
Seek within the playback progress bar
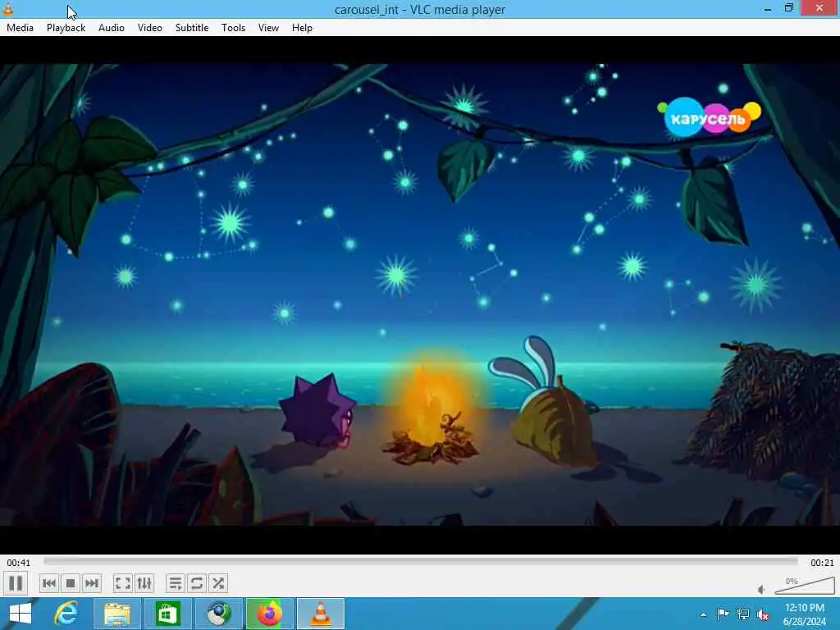(x=421, y=561)
